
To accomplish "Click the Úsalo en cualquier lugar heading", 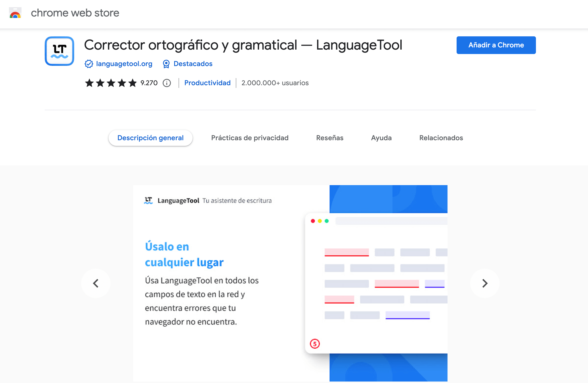I will [184, 254].
